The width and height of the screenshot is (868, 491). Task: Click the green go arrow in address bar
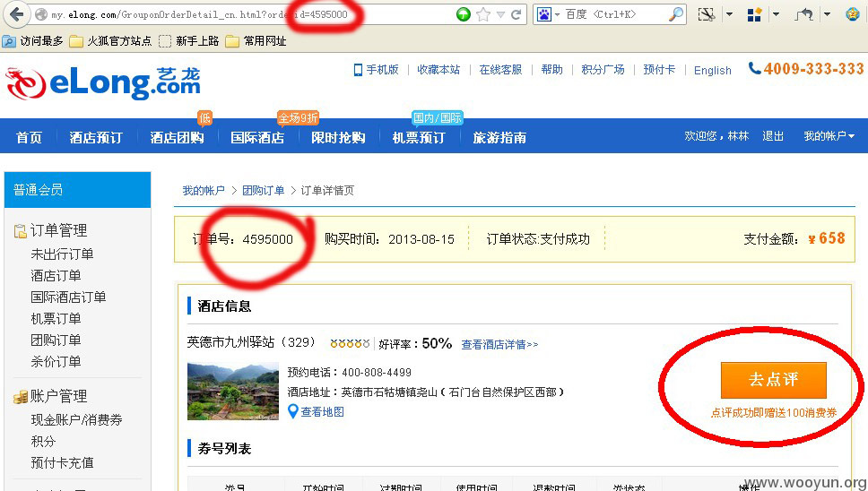464,14
